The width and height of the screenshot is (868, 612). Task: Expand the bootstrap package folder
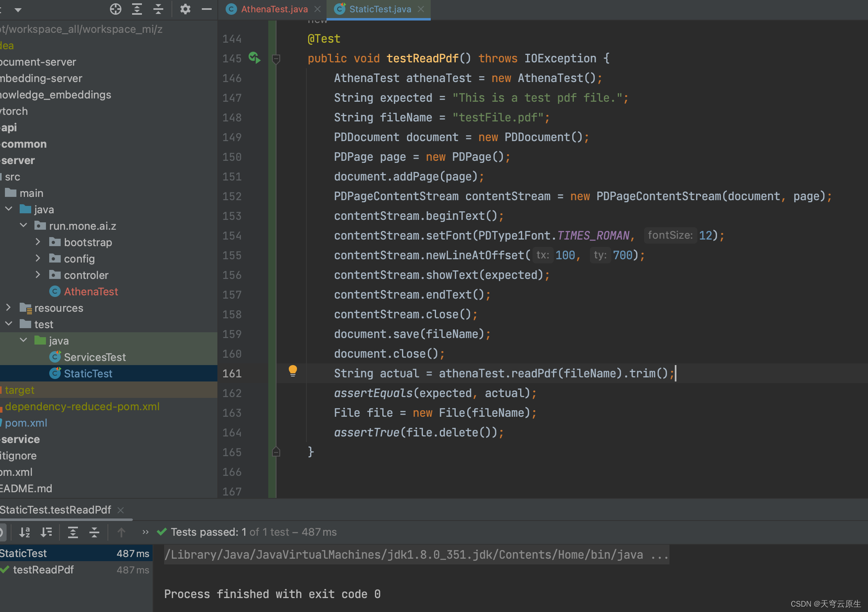coord(38,242)
